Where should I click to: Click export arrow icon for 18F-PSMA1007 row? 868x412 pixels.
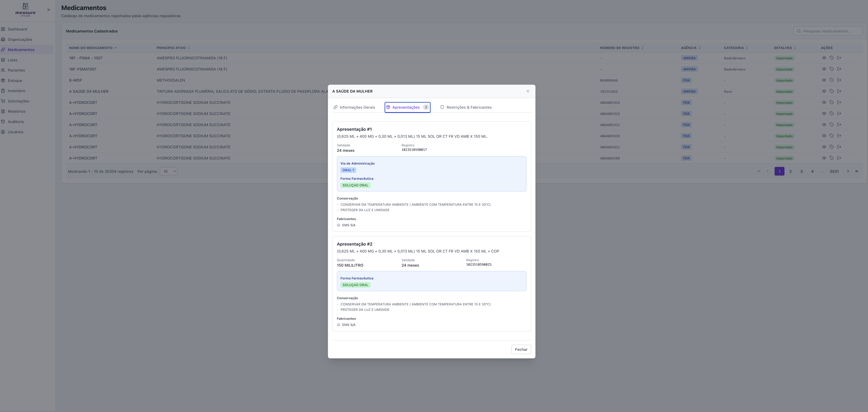point(839,69)
